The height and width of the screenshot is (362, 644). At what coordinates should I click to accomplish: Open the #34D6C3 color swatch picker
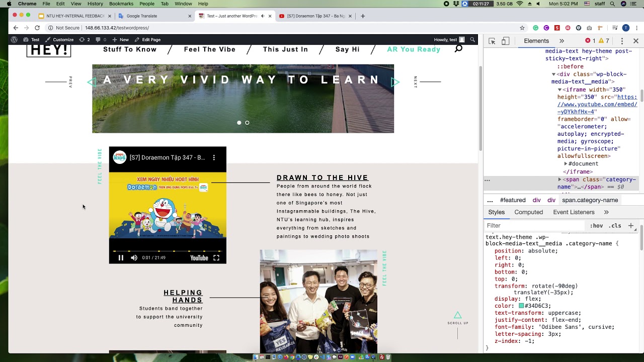(521, 306)
